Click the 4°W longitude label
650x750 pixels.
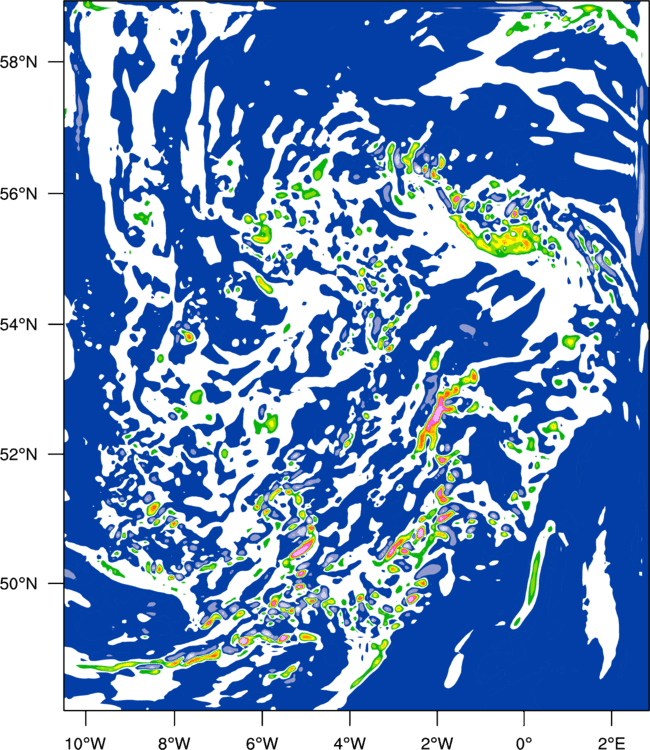(350, 743)
